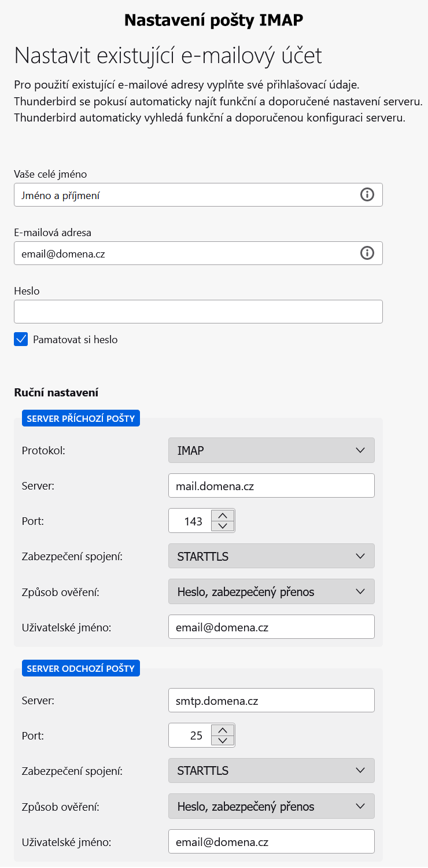This screenshot has height=868, width=428.
Task: Click the Server příchozí pošty label
Action: (81, 418)
